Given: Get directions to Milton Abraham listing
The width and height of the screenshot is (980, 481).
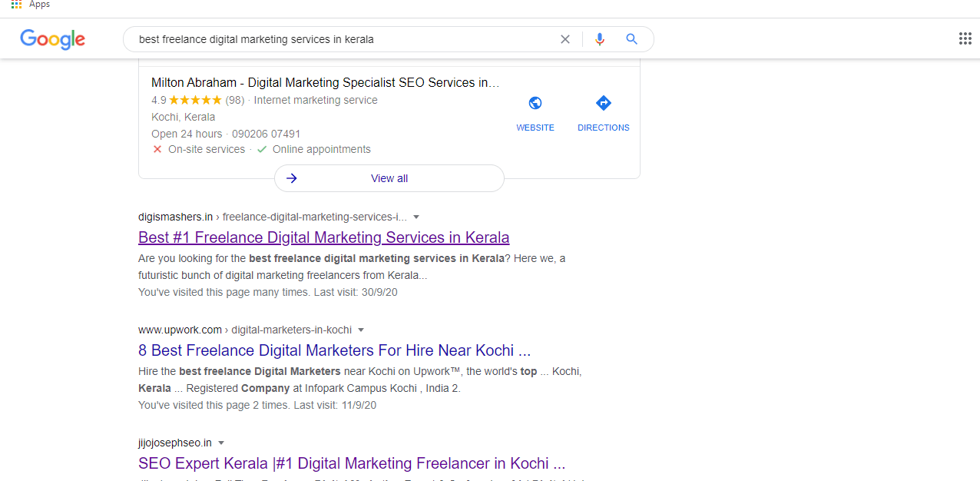Looking at the screenshot, I should (603, 104).
